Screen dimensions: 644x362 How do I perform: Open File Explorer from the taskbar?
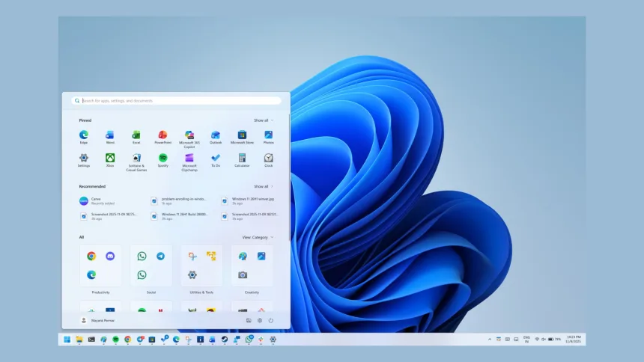(79, 340)
